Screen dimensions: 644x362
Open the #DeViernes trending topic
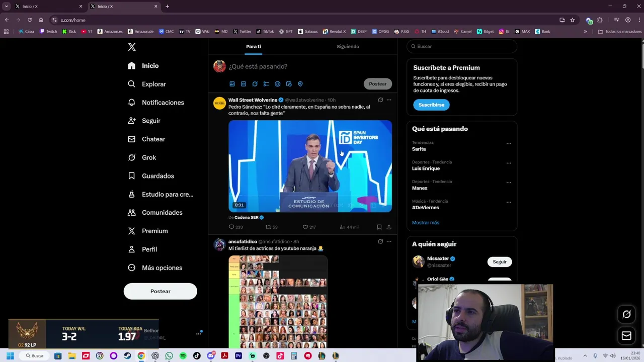[x=426, y=208]
